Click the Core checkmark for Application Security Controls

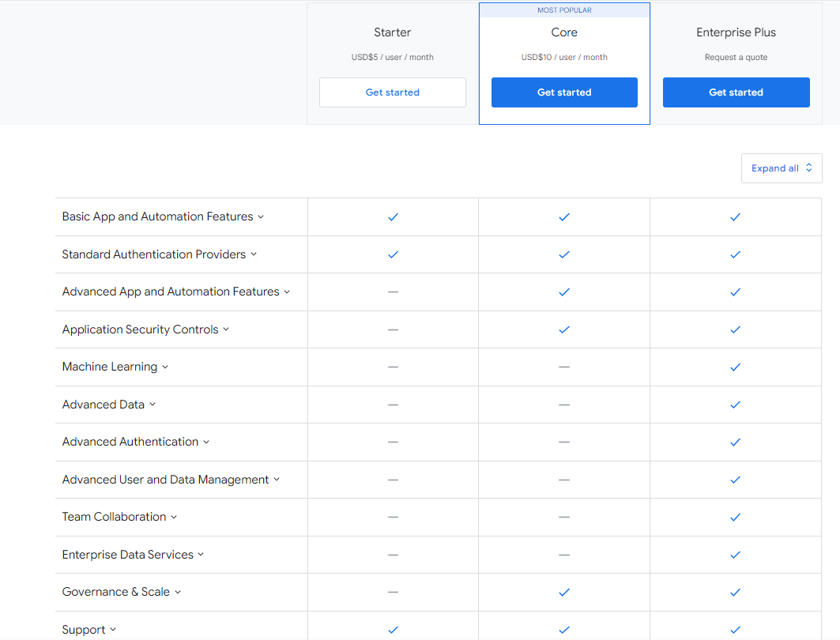[564, 329]
